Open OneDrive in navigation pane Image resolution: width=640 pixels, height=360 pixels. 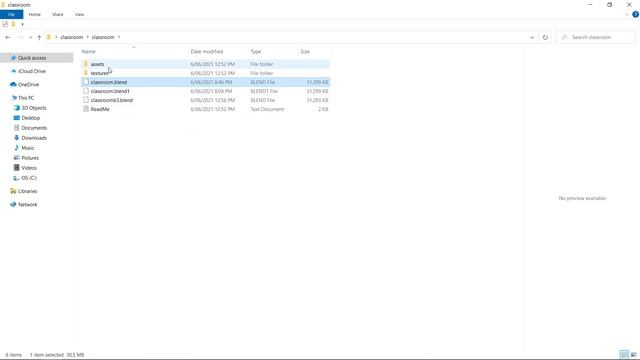click(28, 84)
